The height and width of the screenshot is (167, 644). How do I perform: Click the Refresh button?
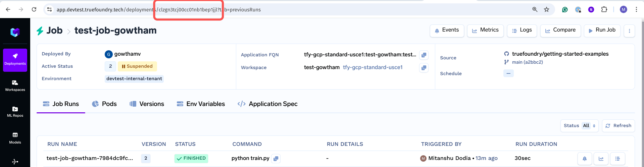point(618,126)
